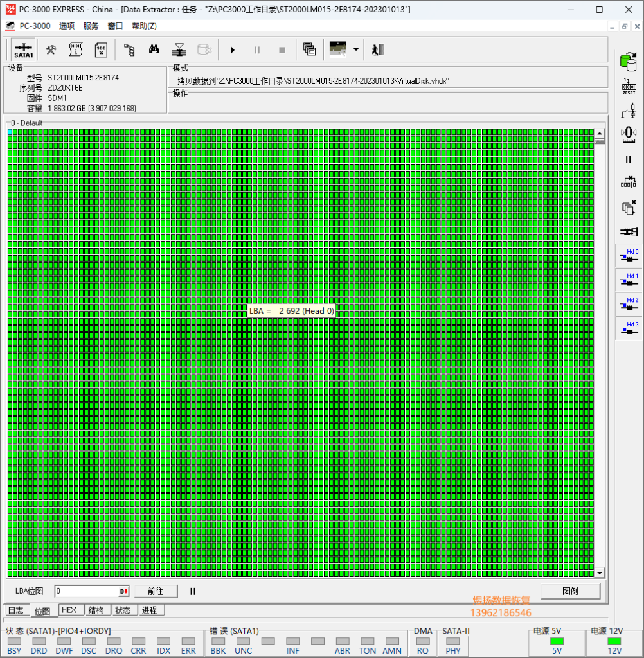The image size is (644, 658).
Task: Click the UNC error indicator
Action: coord(243,641)
